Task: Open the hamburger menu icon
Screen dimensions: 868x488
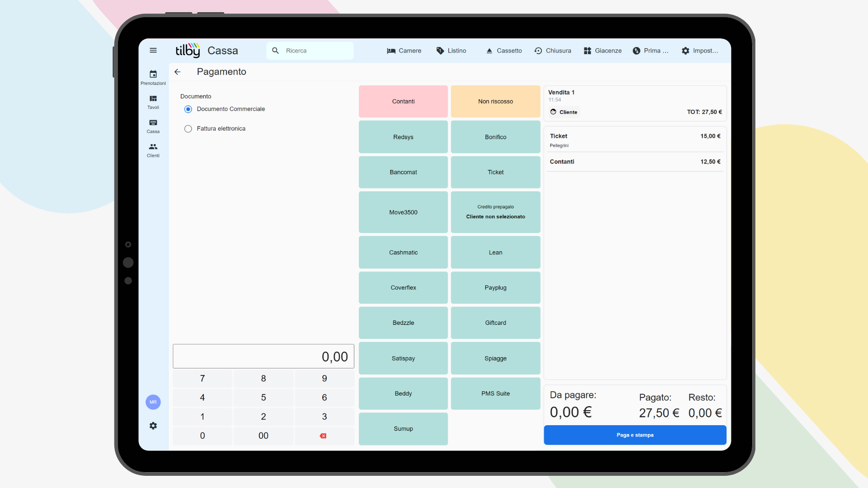Action: click(x=153, y=51)
